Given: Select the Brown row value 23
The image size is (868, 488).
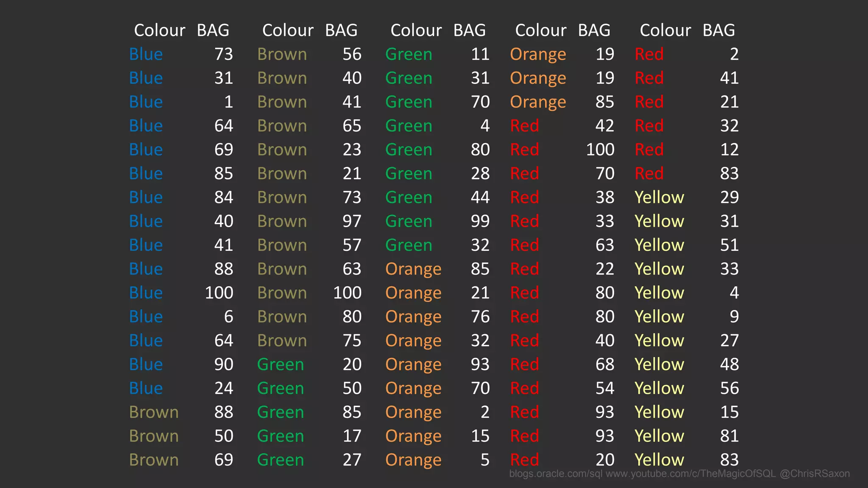Looking at the screenshot, I should click(x=352, y=150).
